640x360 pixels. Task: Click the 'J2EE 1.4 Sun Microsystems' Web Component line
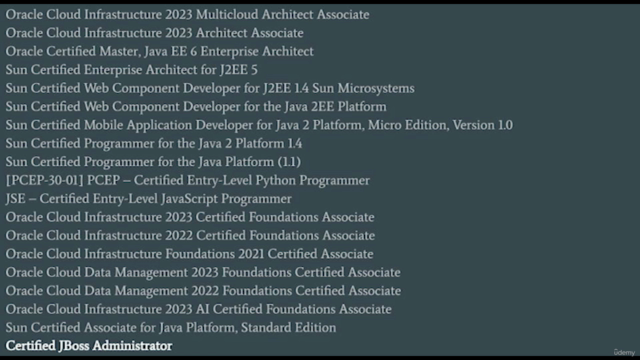pyautogui.click(x=210, y=88)
